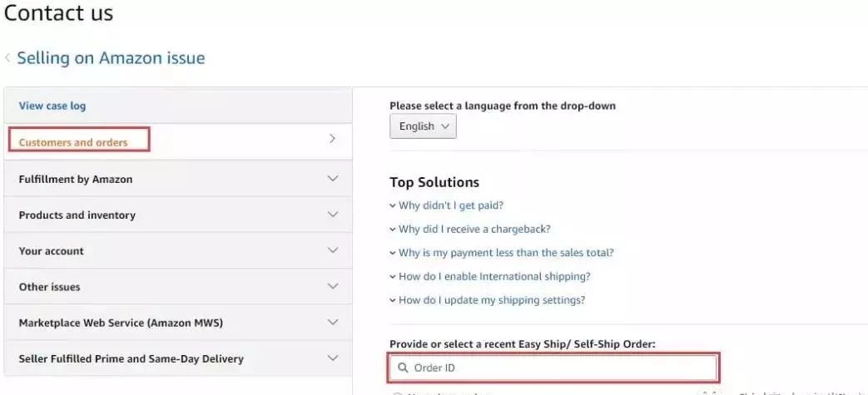Viewport: 868px width, 395px height.
Task: Open the "Why didn't I get paid?" solution
Action: pos(450,205)
